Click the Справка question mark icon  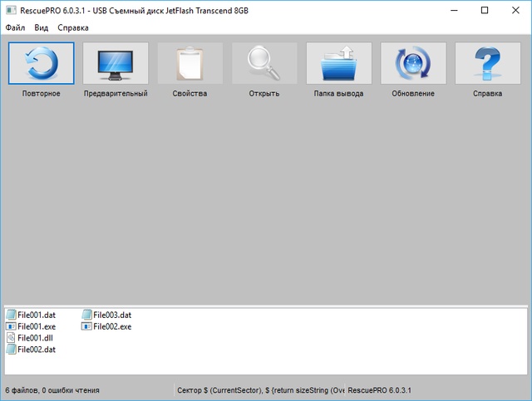point(488,63)
